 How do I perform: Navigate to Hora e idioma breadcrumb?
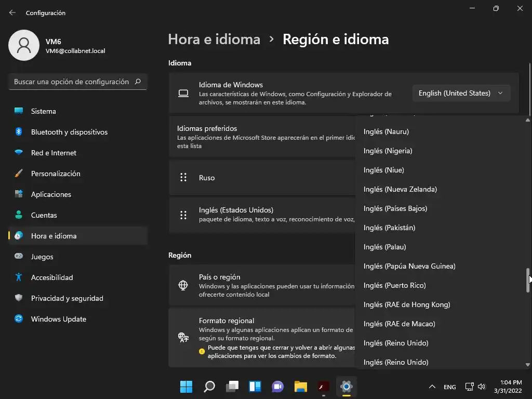pyautogui.click(x=214, y=39)
